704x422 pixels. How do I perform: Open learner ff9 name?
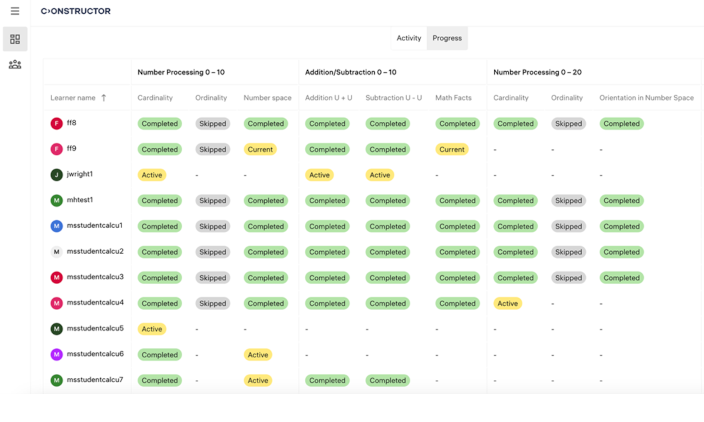(71, 148)
